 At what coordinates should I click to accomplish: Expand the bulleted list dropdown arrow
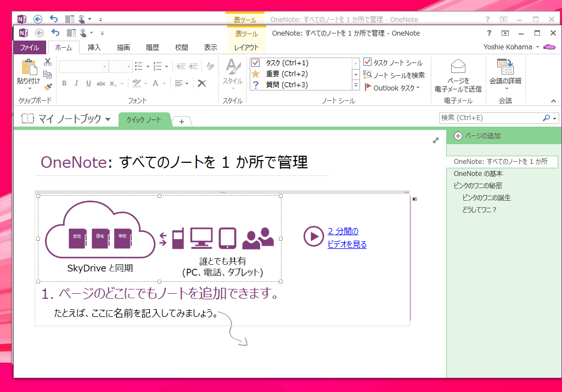[148, 66]
